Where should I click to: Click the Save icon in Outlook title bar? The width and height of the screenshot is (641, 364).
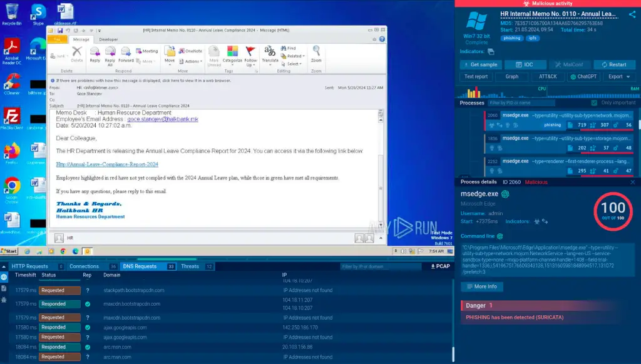coord(60,30)
